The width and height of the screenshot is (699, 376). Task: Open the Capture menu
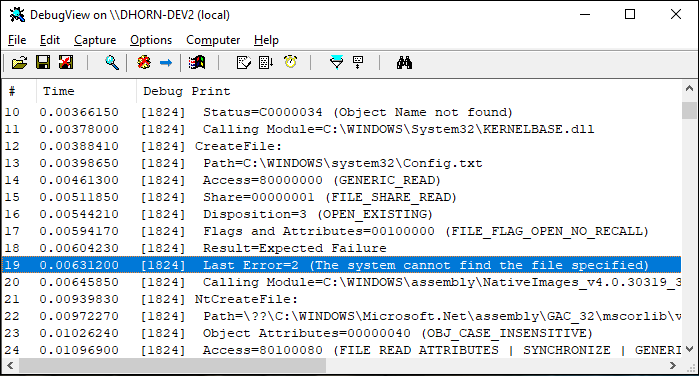[x=95, y=40]
